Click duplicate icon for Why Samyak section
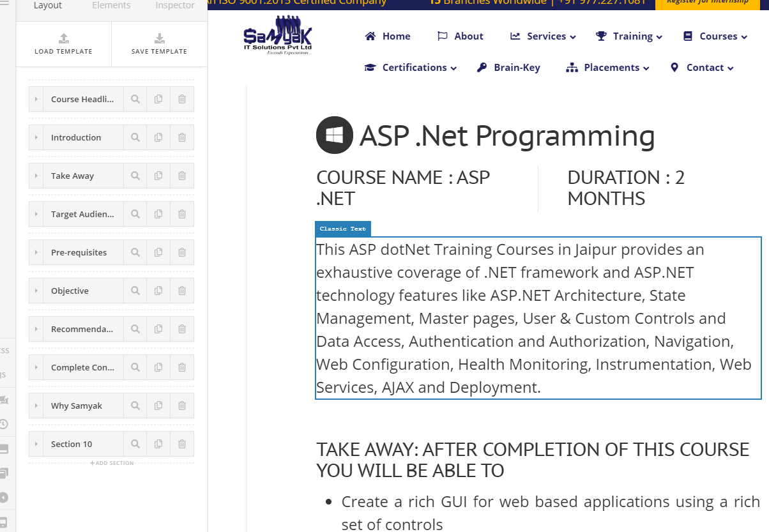The width and height of the screenshot is (769, 532). [158, 406]
